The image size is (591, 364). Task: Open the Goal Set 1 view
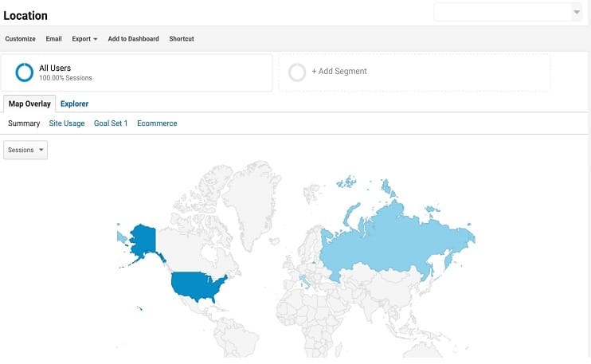point(111,123)
